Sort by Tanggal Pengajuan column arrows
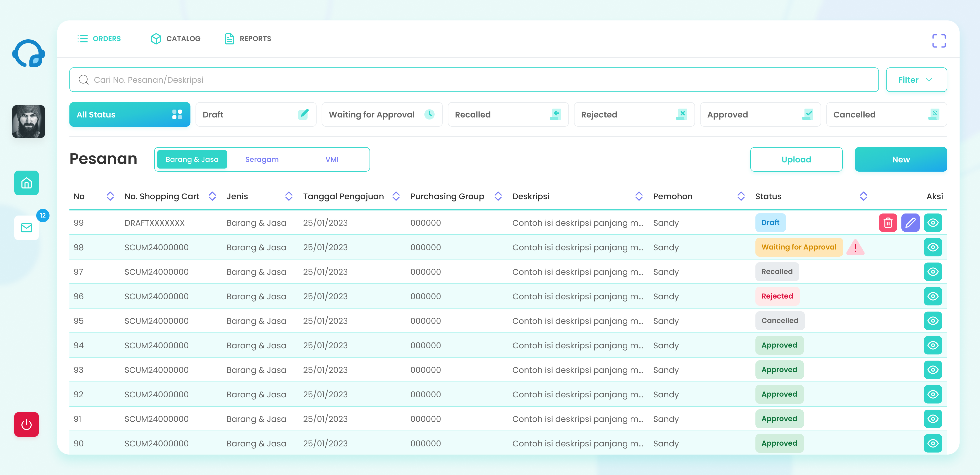980x475 pixels. click(396, 196)
